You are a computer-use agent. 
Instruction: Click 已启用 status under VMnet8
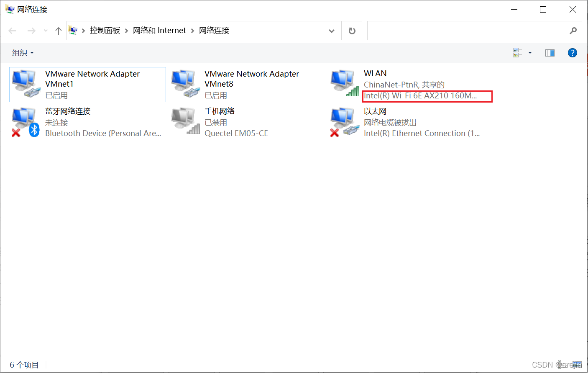[x=216, y=95]
